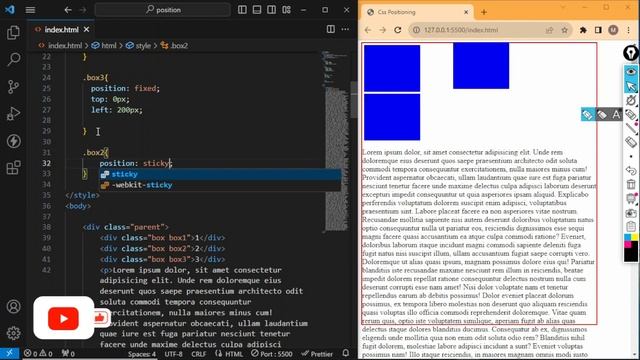Open the Thunder Client lightning icon
The image size is (640, 360).
point(13,141)
